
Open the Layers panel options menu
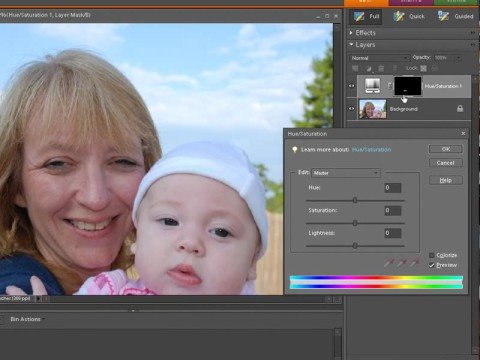click(x=473, y=44)
